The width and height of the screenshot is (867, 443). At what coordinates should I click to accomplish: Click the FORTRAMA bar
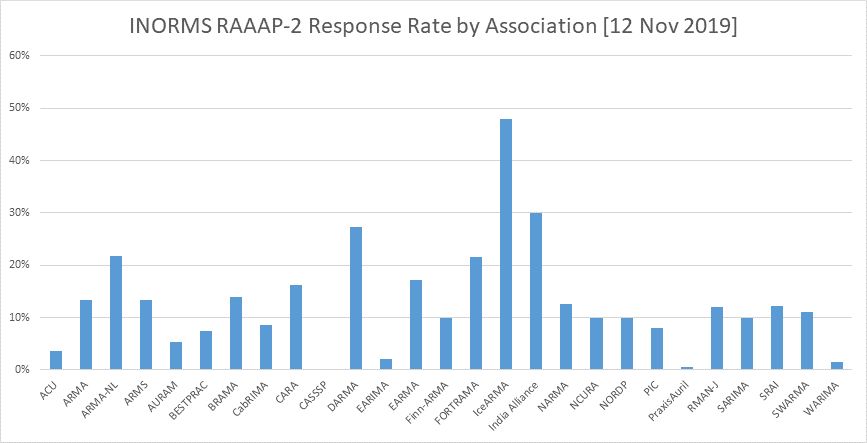pyautogui.click(x=476, y=313)
